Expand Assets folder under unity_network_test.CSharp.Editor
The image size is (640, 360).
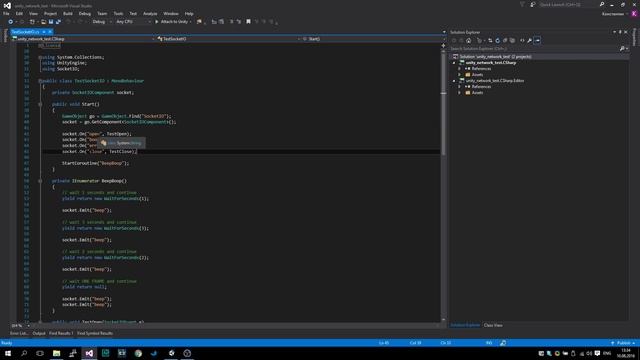click(460, 93)
